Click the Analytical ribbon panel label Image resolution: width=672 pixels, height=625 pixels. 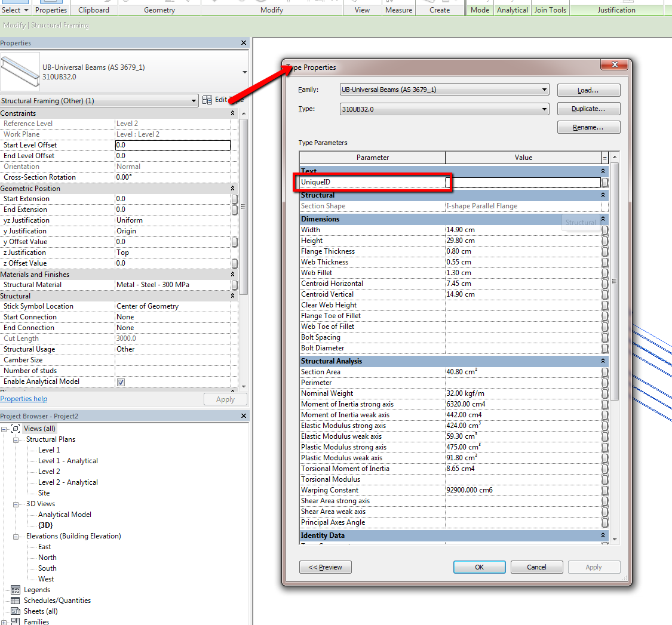[512, 10]
